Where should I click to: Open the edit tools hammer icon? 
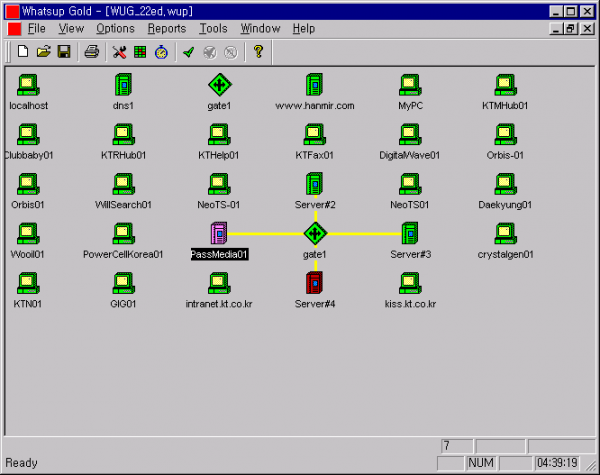tap(119, 52)
